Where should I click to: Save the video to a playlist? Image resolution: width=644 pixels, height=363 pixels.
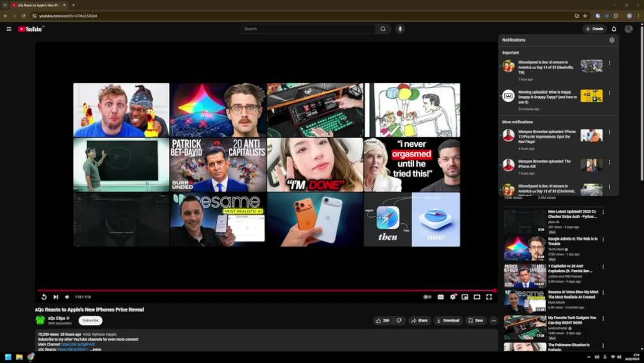click(476, 320)
